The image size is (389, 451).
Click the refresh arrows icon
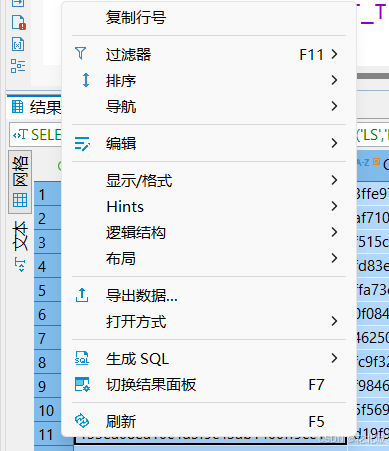pyautogui.click(x=82, y=421)
